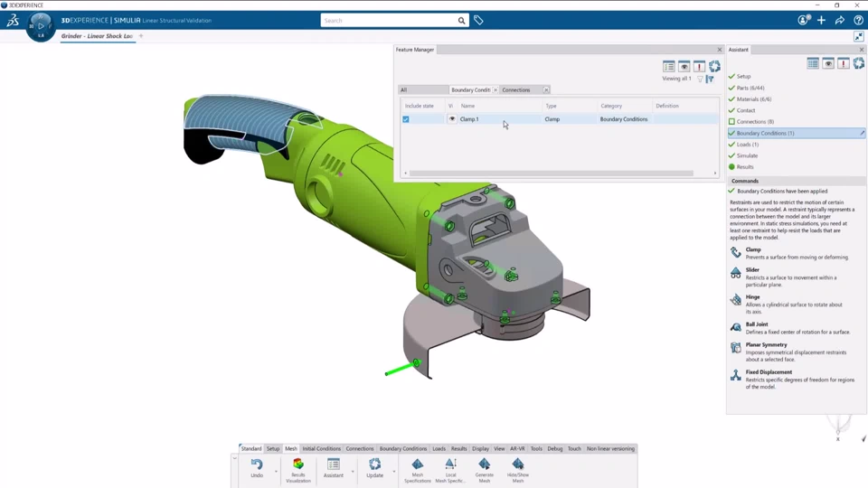Check the Connections (8) step box

(x=731, y=122)
